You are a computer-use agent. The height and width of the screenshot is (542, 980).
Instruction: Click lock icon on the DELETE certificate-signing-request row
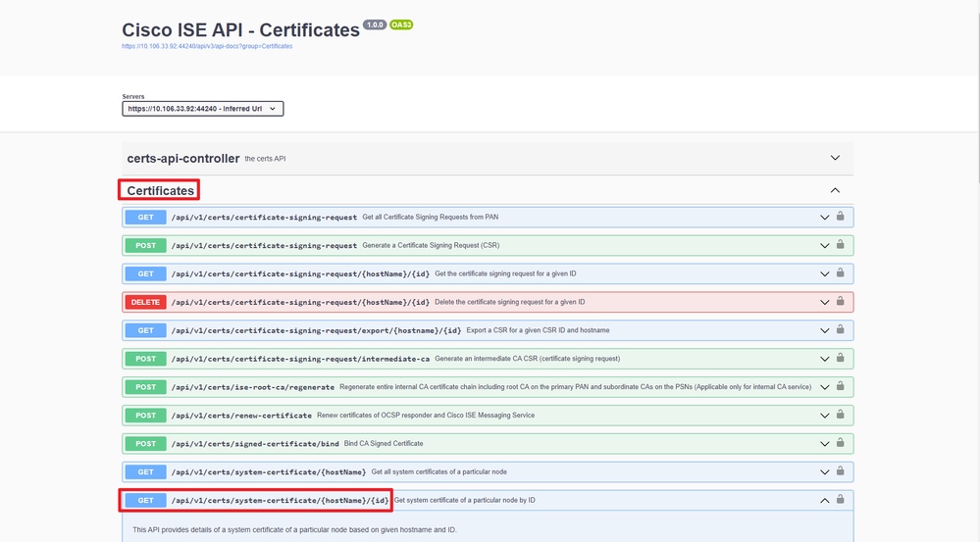(x=840, y=301)
